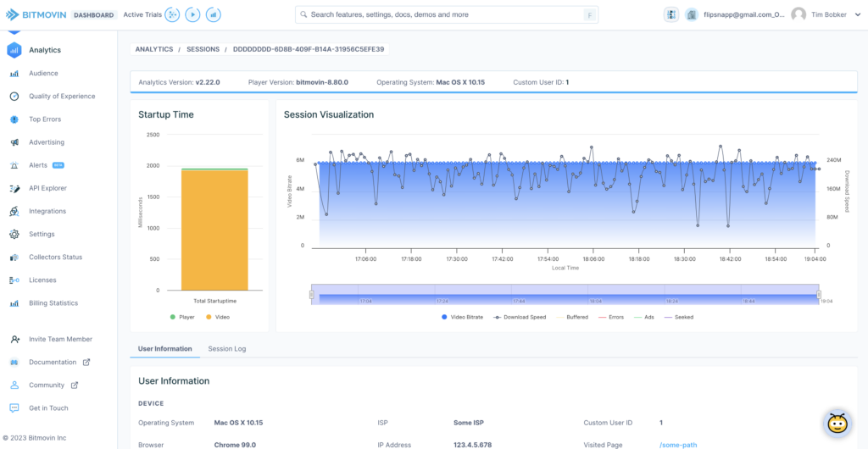The image size is (868, 449).
Task: Click the Settings gear icon
Action: point(14,235)
